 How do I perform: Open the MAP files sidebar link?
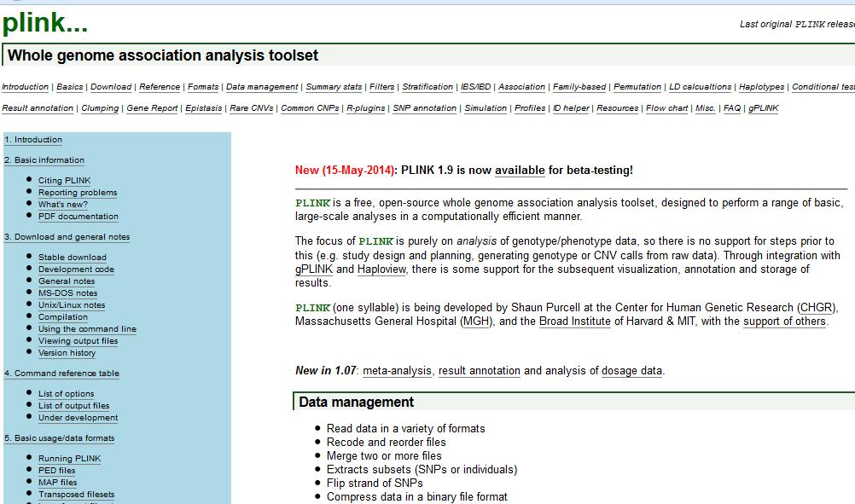pos(57,482)
